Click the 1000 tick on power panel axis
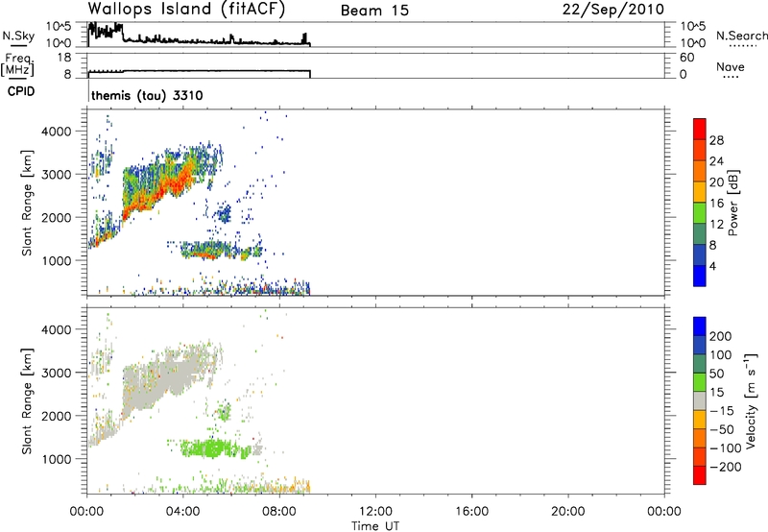 [x=56, y=260]
